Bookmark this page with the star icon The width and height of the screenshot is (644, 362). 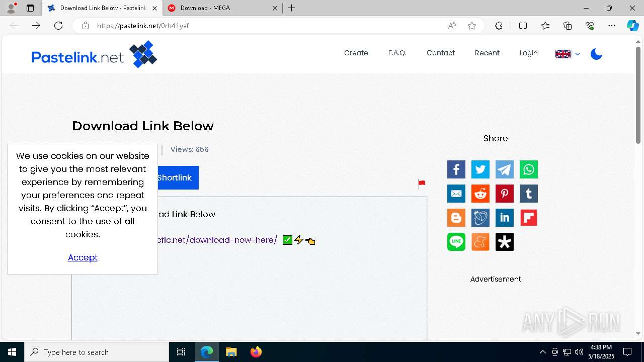click(472, 26)
